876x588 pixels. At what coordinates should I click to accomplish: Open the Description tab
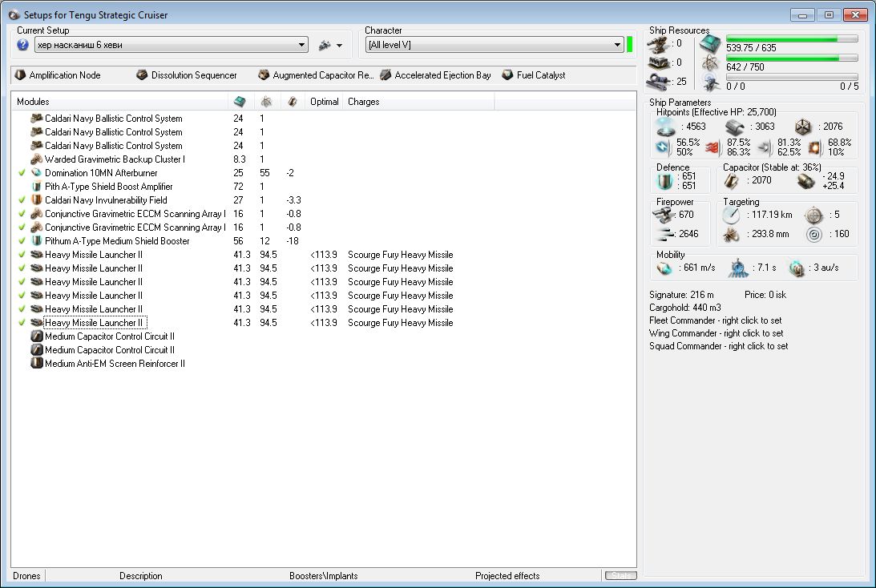pyautogui.click(x=141, y=576)
